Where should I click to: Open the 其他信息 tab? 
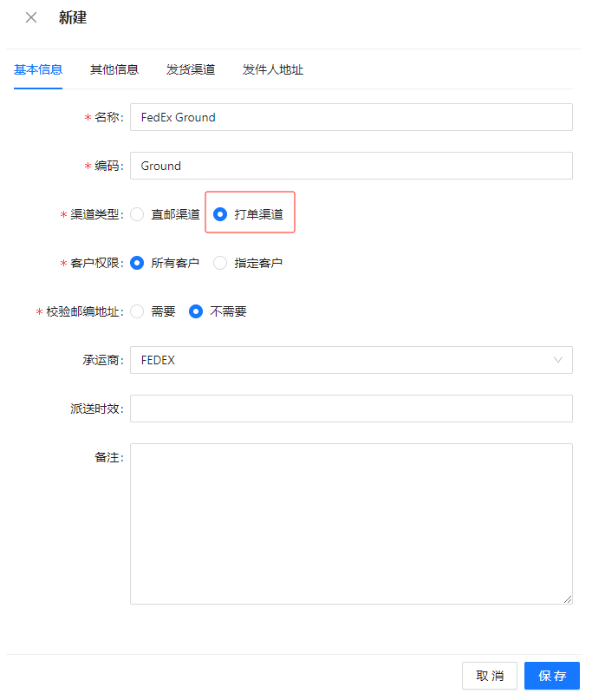114,69
